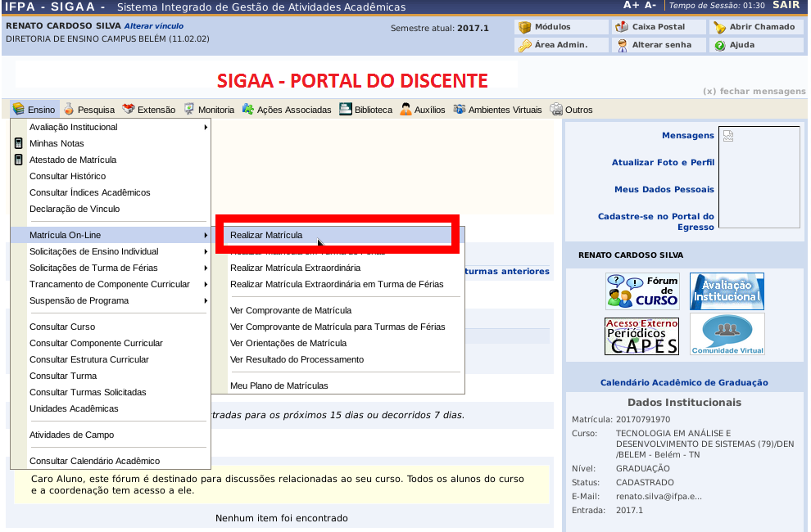Click the profile photo placeholder
The height and width of the screenshot is (532, 811).
point(759,177)
